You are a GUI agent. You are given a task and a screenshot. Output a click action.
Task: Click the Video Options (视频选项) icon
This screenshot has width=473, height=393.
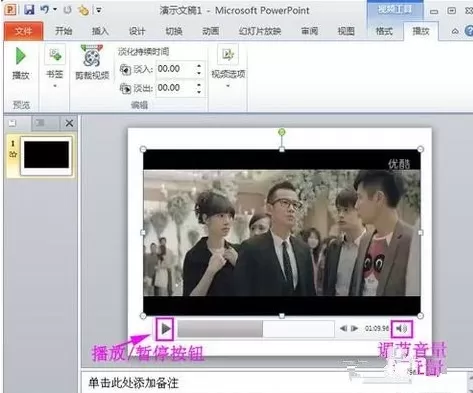tap(228, 54)
